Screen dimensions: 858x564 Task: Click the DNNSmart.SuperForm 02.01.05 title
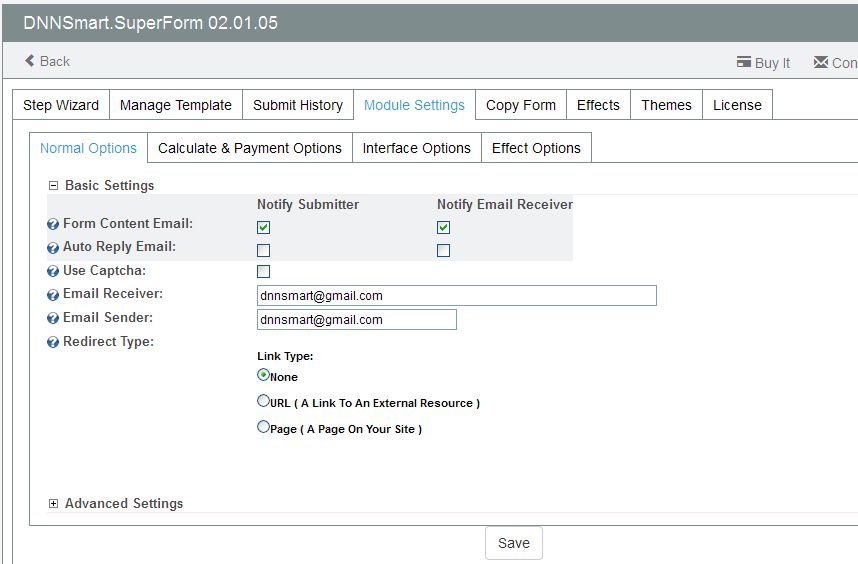tap(150, 23)
